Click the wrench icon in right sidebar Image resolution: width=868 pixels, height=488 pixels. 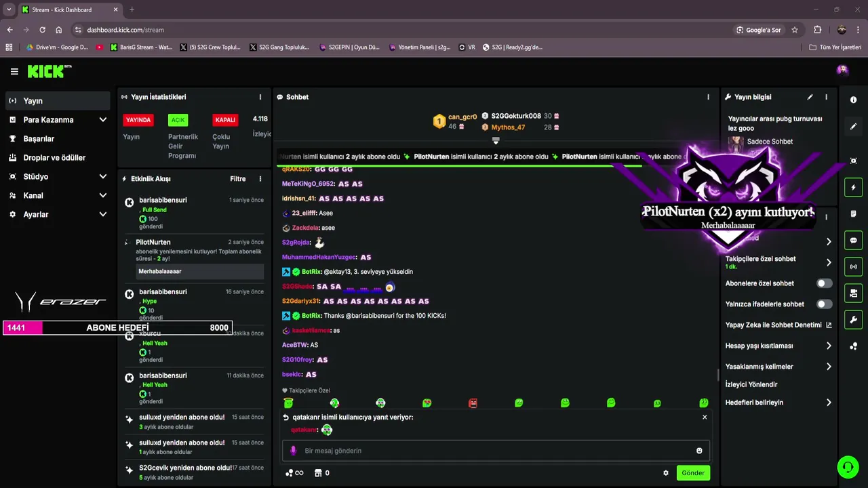tap(853, 319)
